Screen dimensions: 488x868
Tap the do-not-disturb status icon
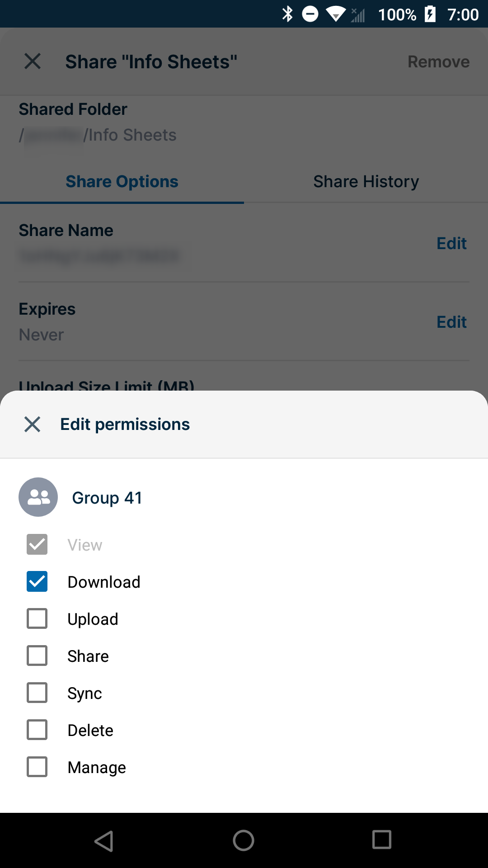point(310,14)
